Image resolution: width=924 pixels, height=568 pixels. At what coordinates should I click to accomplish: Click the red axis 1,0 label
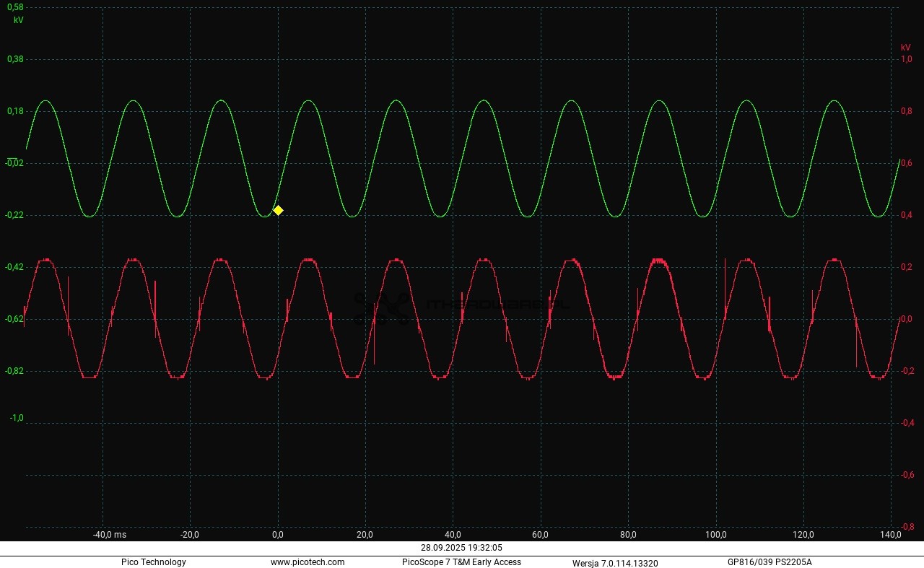pyautogui.click(x=906, y=59)
